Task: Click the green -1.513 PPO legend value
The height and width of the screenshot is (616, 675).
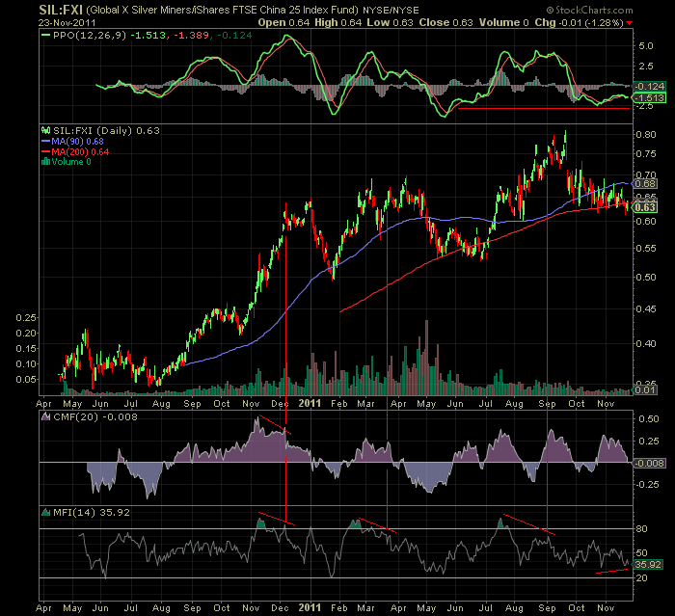Action: tap(148, 36)
